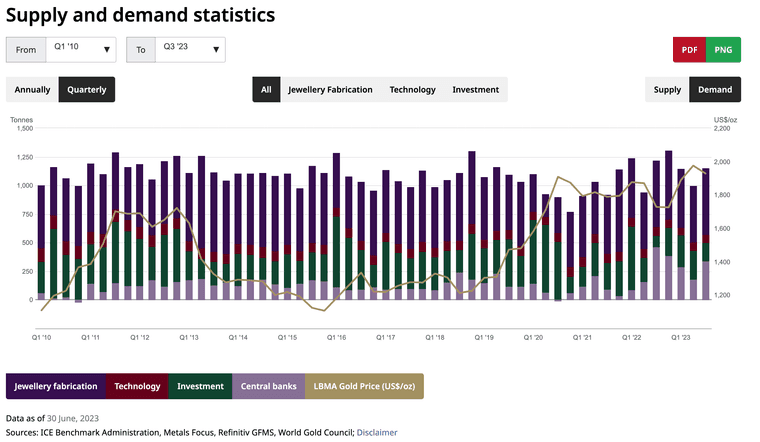Open the Disclaimer link
The image size is (760, 442).
[377, 432]
